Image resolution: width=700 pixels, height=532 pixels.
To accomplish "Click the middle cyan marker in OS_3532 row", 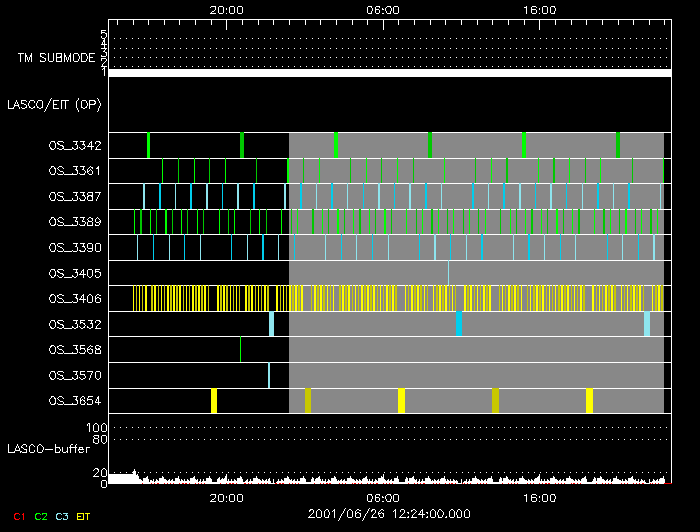I will pyautogui.click(x=458, y=324).
